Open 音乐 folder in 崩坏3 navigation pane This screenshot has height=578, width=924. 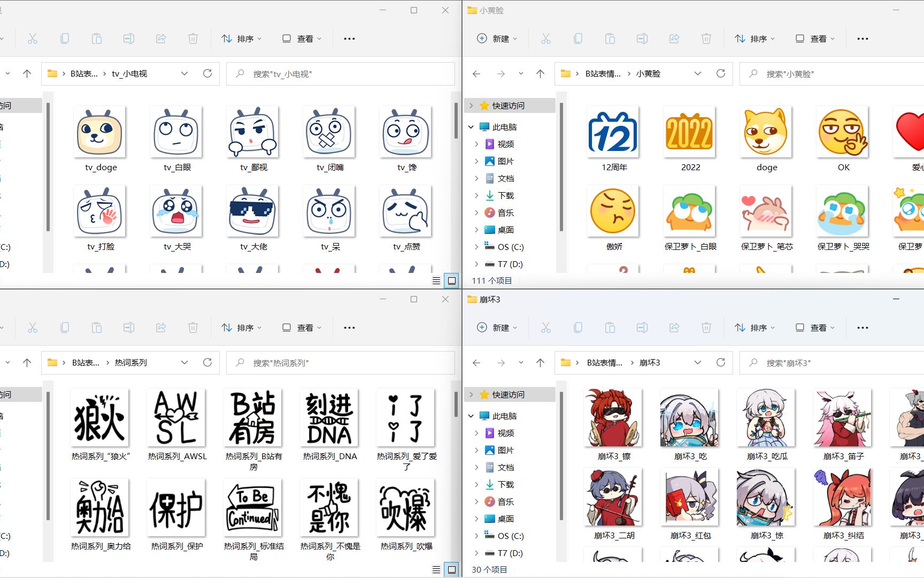506,501
